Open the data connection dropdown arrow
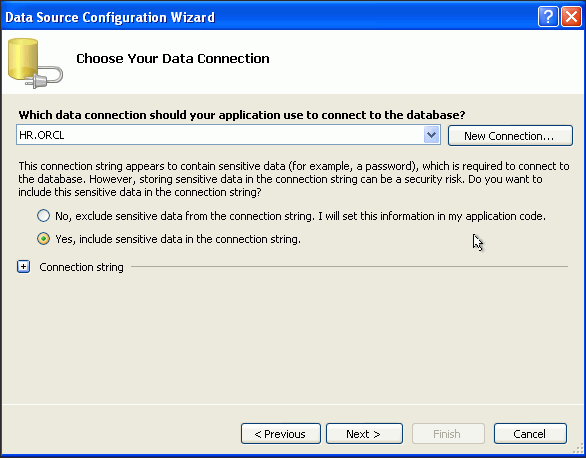This screenshot has width=586, height=458. pyautogui.click(x=431, y=135)
